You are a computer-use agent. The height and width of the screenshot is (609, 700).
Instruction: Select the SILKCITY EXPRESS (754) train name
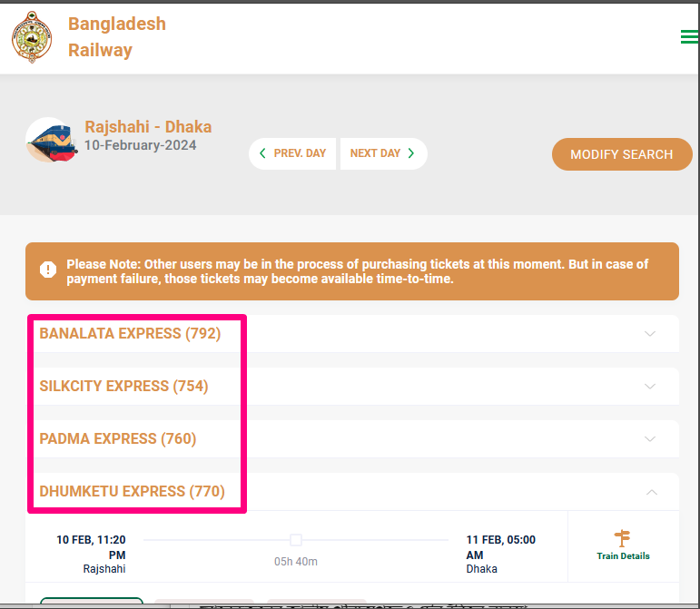click(123, 387)
